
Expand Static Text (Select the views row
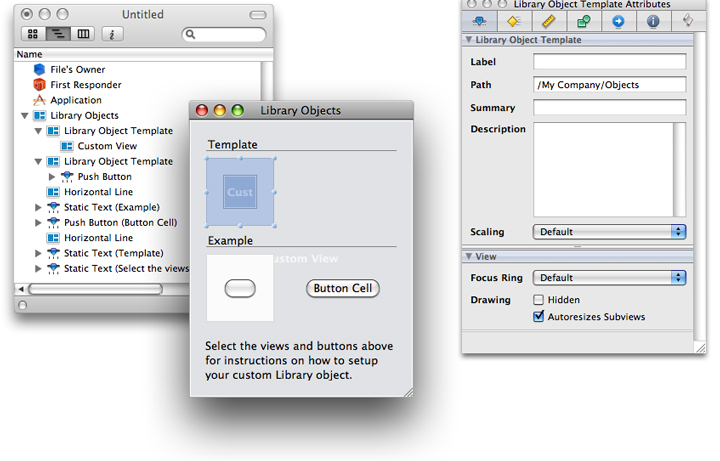(39, 268)
